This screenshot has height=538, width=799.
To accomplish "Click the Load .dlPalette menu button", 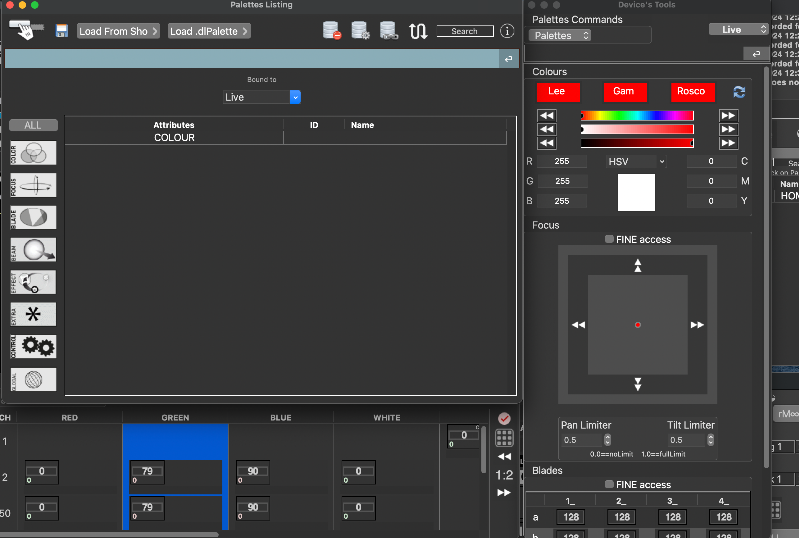I will pos(209,31).
